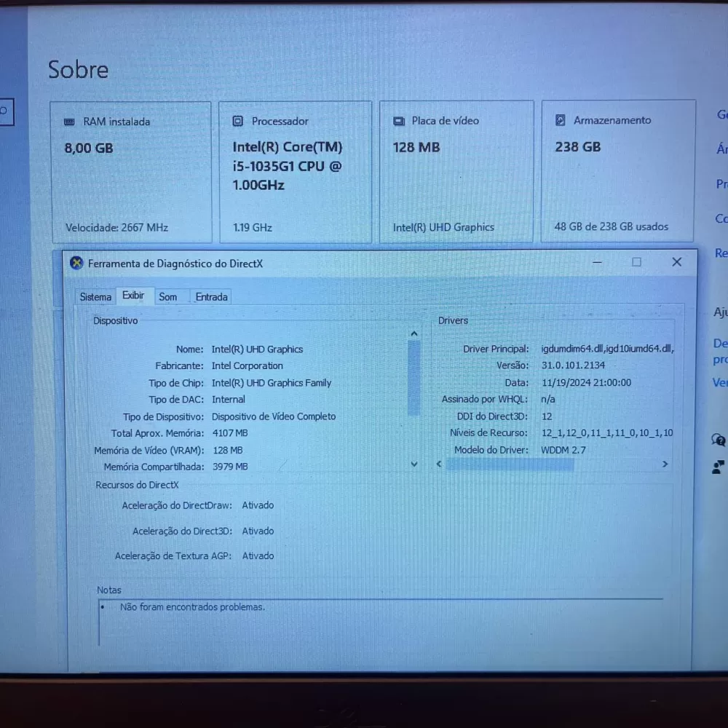Click the Placa de vídeo monitor icon
This screenshot has width=728, height=728.
[399, 122]
